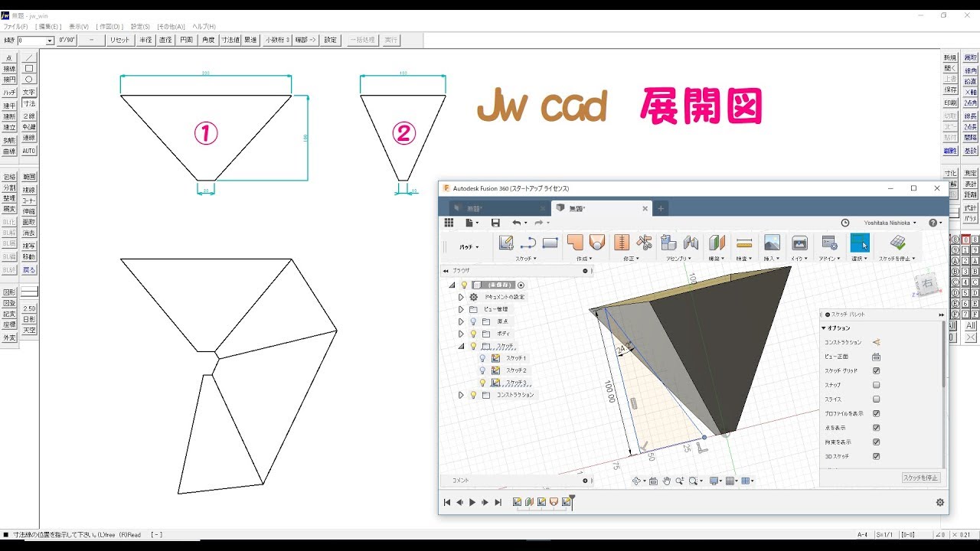Toggle visibility bulb of スケッチ1 in browser
This screenshot has height=551, width=980.
482,358
